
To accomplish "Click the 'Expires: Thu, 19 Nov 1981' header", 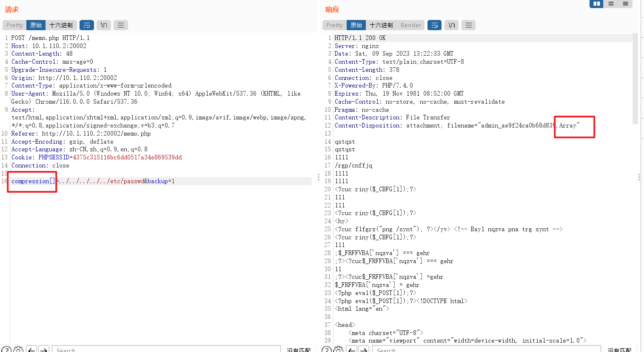I will coord(399,94).
